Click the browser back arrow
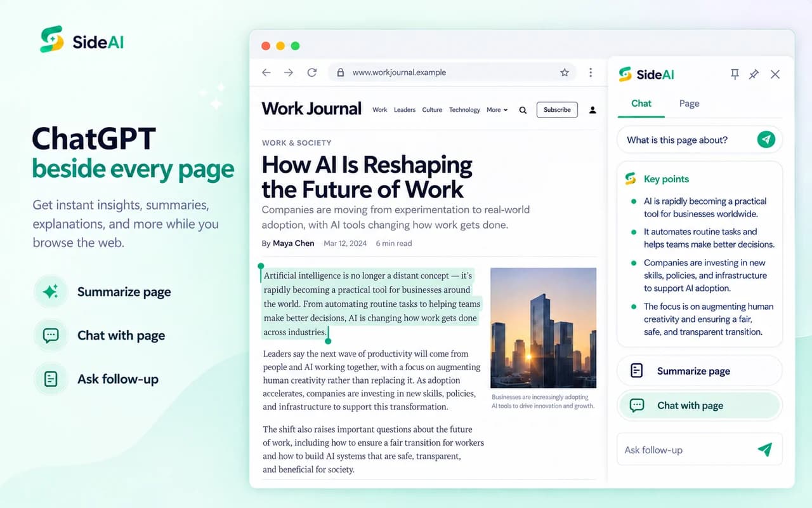 click(266, 72)
